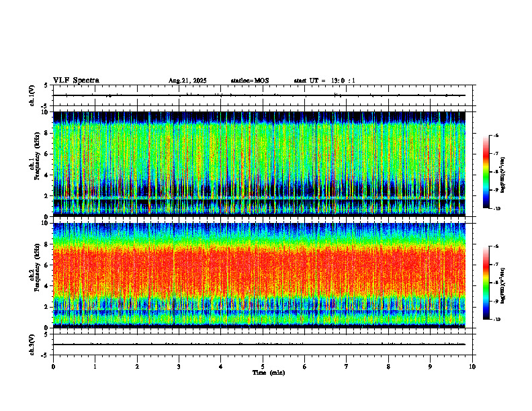Screen dimensions: 532x411
Task: Click the "-6" label on ch.1 colorbar
Action: point(496,136)
